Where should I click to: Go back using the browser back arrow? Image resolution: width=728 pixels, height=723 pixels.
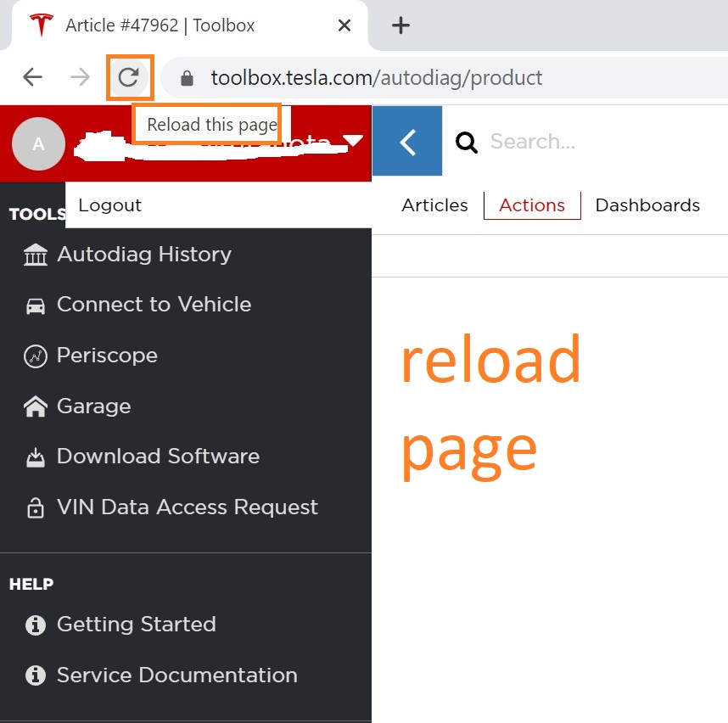[32, 78]
